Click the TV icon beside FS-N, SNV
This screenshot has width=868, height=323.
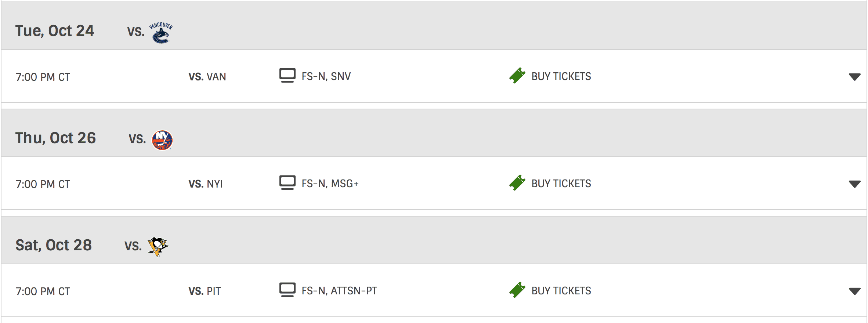pyautogui.click(x=287, y=76)
